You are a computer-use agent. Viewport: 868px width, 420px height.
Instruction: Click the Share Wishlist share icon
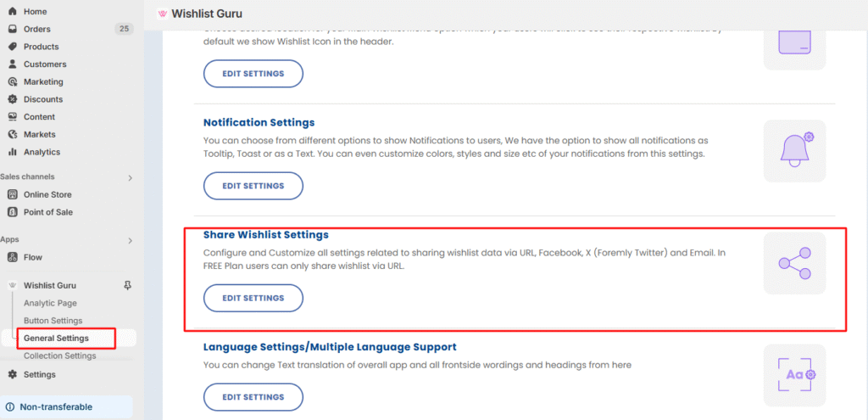[795, 263]
